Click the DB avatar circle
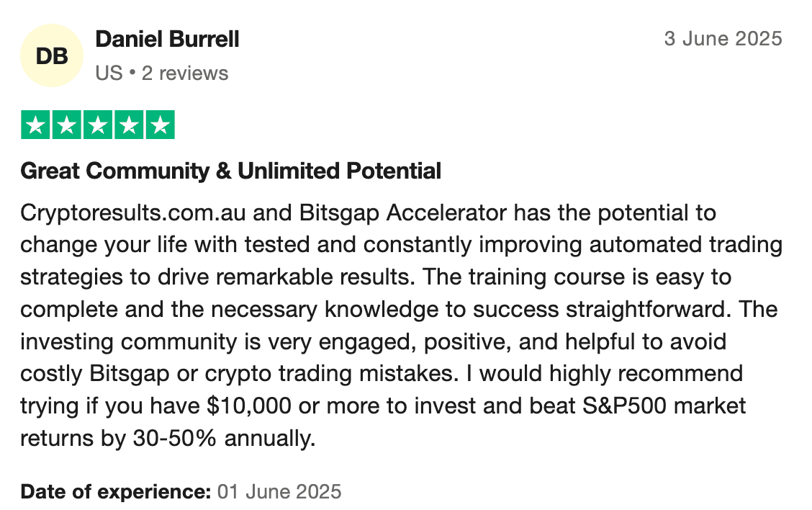The image size is (812, 510). point(52,55)
